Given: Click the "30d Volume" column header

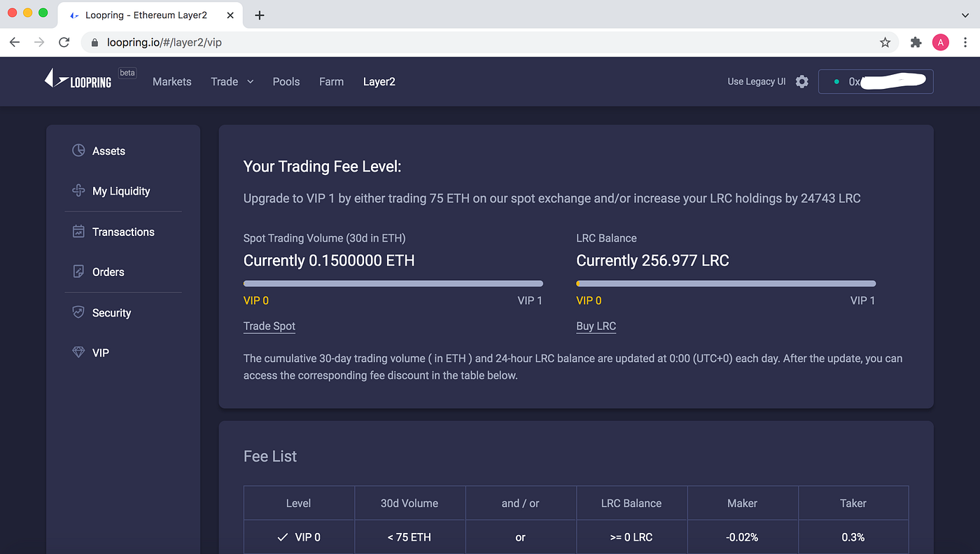Looking at the screenshot, I should click(409, 503).
